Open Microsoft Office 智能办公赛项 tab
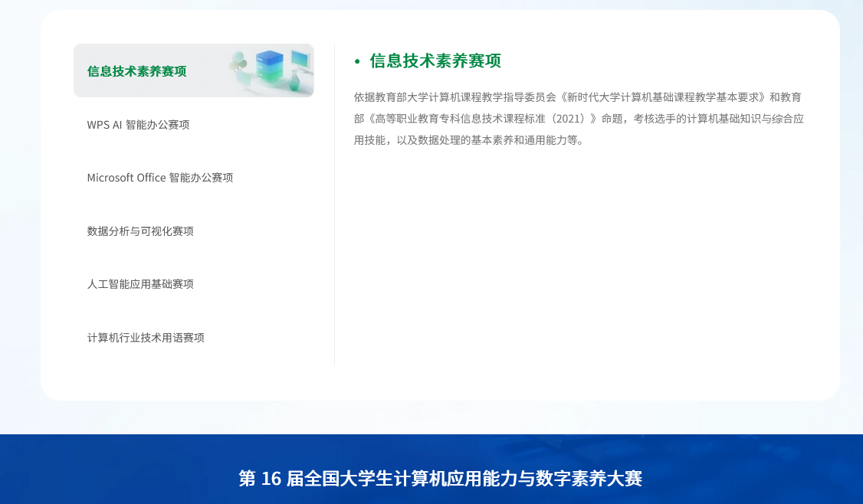 [x=159, y=178]
